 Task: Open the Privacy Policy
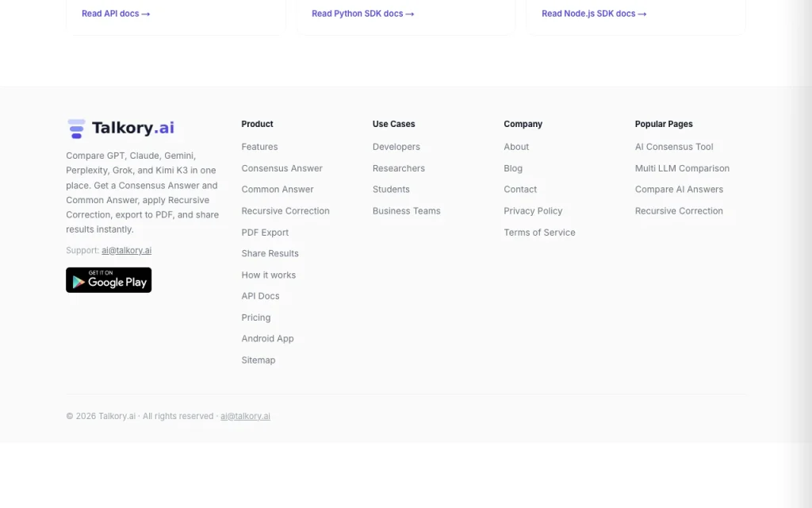click(533, 211)
